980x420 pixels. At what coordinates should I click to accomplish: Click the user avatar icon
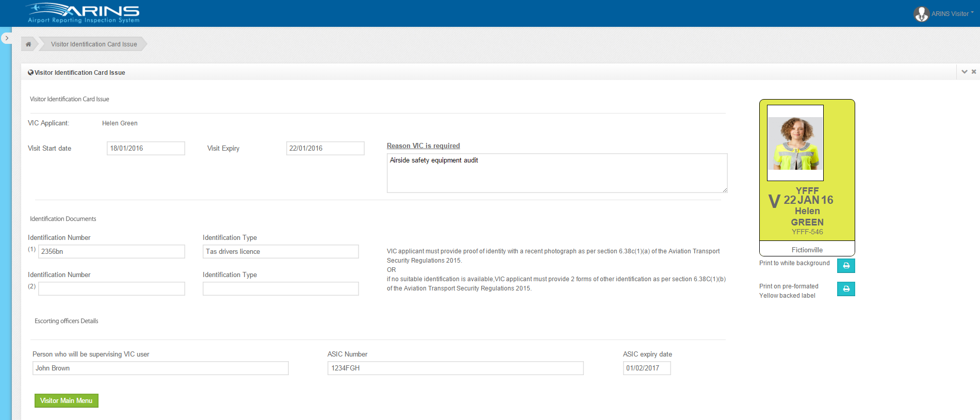[921, 14]
